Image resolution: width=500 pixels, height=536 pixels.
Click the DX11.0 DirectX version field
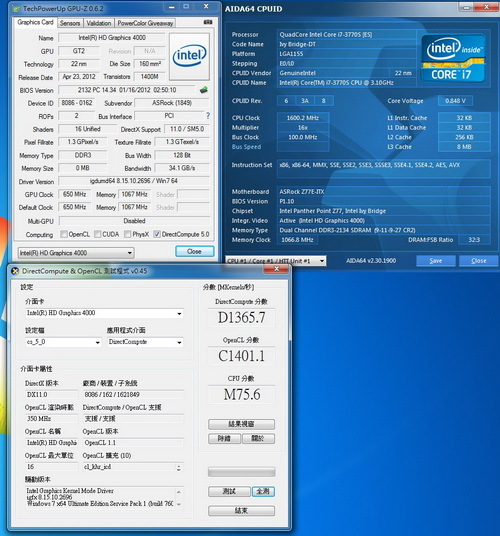[x=51, y=394]
